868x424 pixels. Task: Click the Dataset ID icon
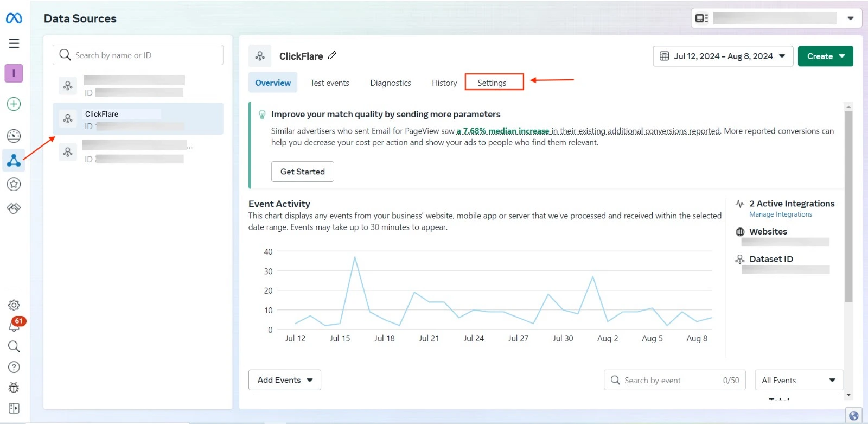[x=740, y=260]
